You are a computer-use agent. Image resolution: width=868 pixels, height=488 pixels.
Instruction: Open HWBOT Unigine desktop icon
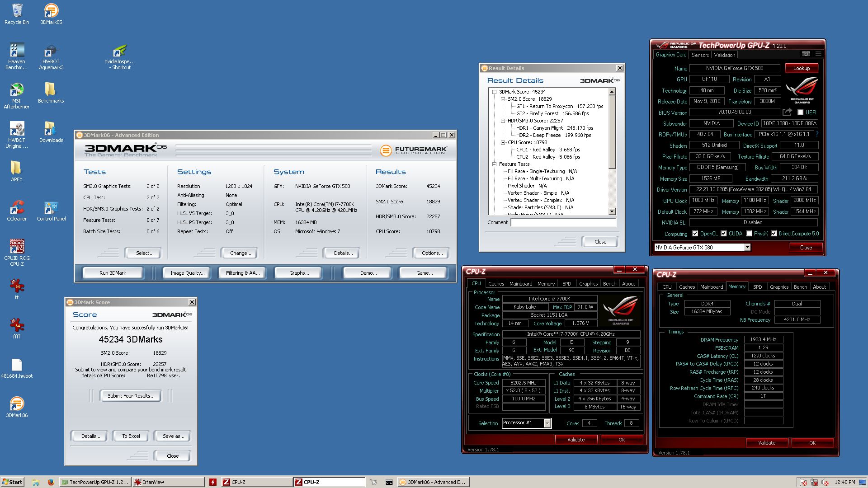[x=17, y=135]
